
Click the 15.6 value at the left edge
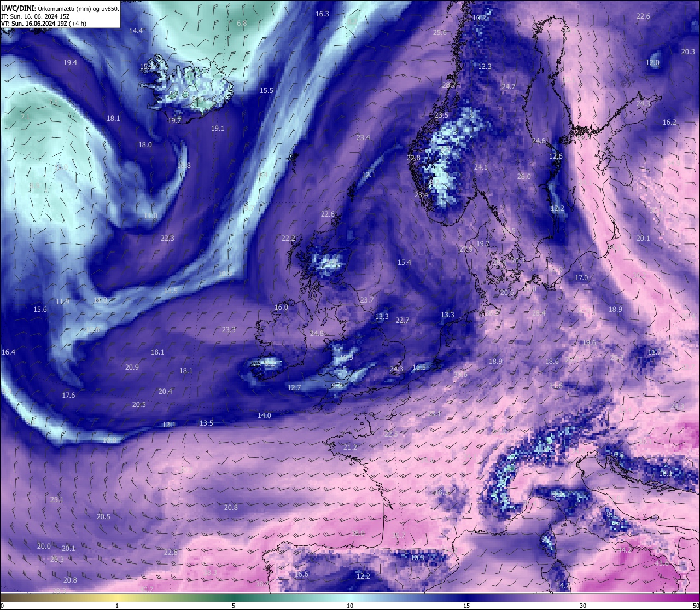40,309
